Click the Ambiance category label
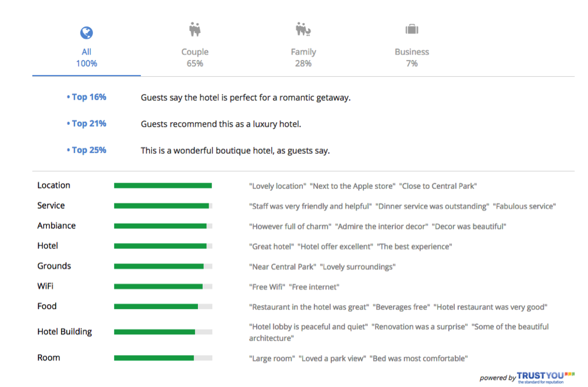The image size is (588, 387). [56, 226]
